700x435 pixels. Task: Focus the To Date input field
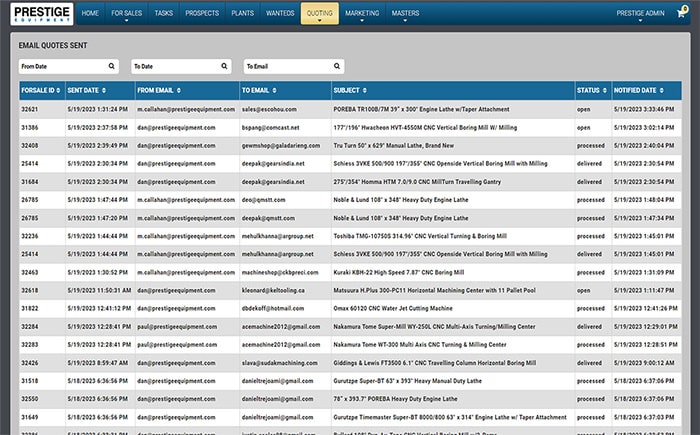tap(181, 66)
